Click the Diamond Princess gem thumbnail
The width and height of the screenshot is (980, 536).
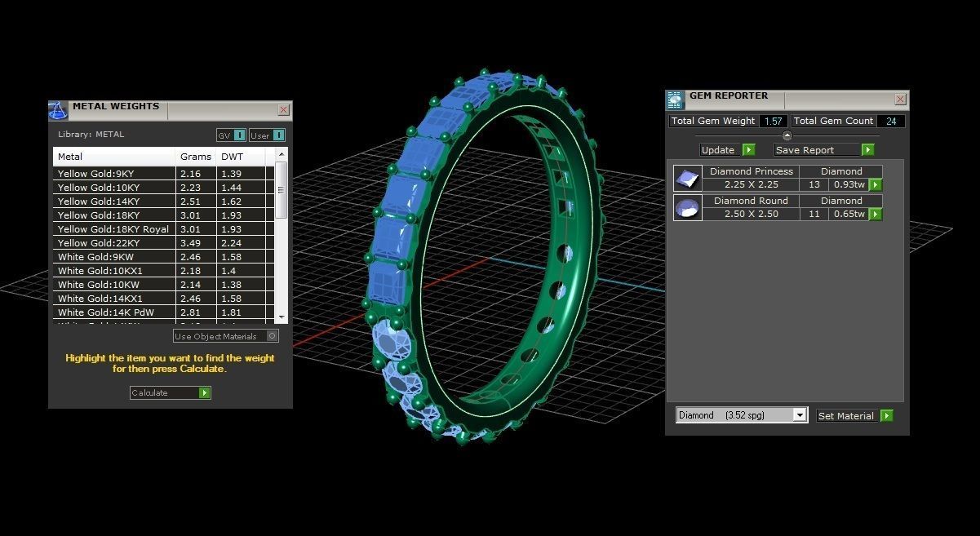(687, 178)
